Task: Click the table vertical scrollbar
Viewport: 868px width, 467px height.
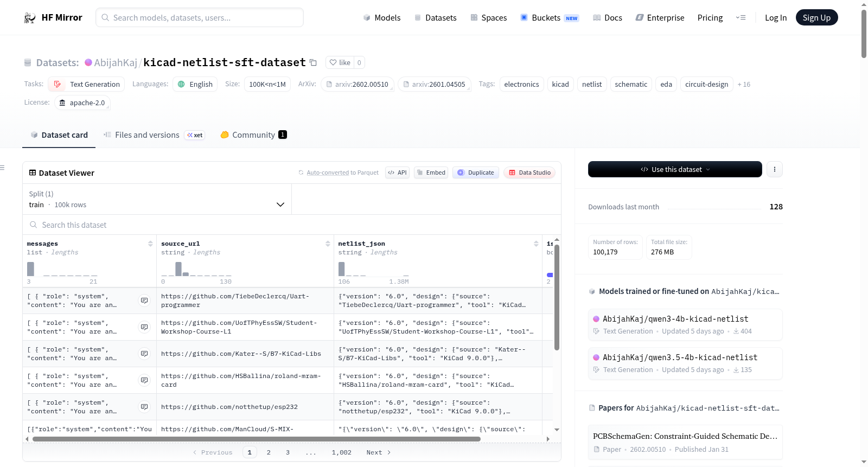Action: pos(557,297)
